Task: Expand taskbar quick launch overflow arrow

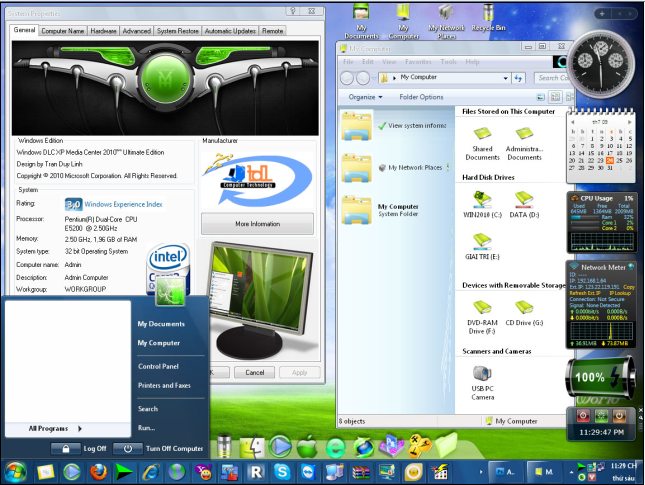Action: (481, 471)
